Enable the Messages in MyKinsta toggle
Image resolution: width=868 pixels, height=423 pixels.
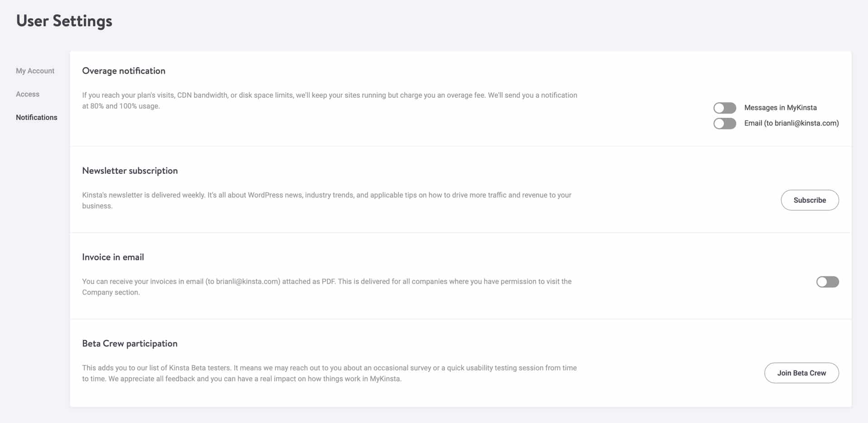tap(724, 108)
